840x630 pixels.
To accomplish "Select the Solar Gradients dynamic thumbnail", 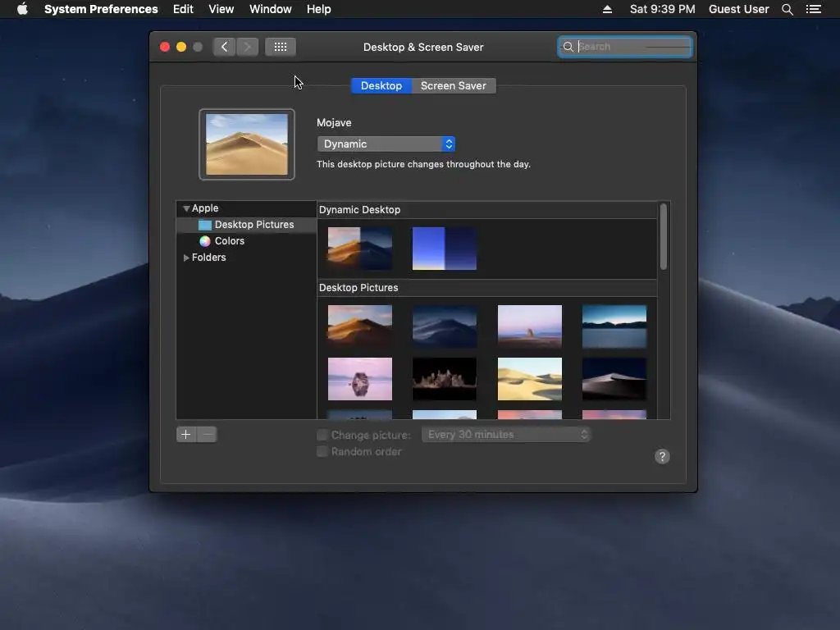I will pyautogui.click(x=445, y=248).
